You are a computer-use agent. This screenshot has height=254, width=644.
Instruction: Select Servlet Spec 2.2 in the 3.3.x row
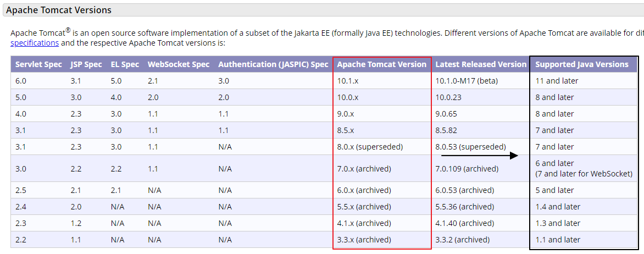click(x=20, y=240)
